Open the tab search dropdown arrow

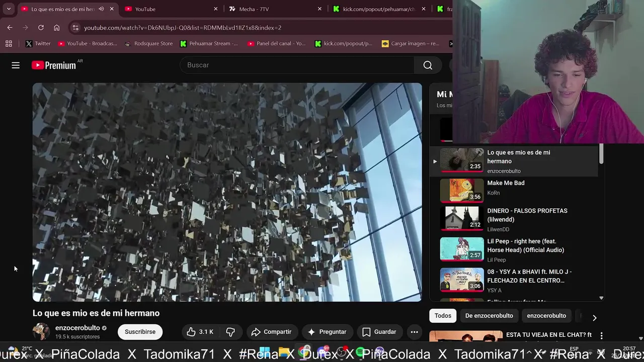[9, 9]
